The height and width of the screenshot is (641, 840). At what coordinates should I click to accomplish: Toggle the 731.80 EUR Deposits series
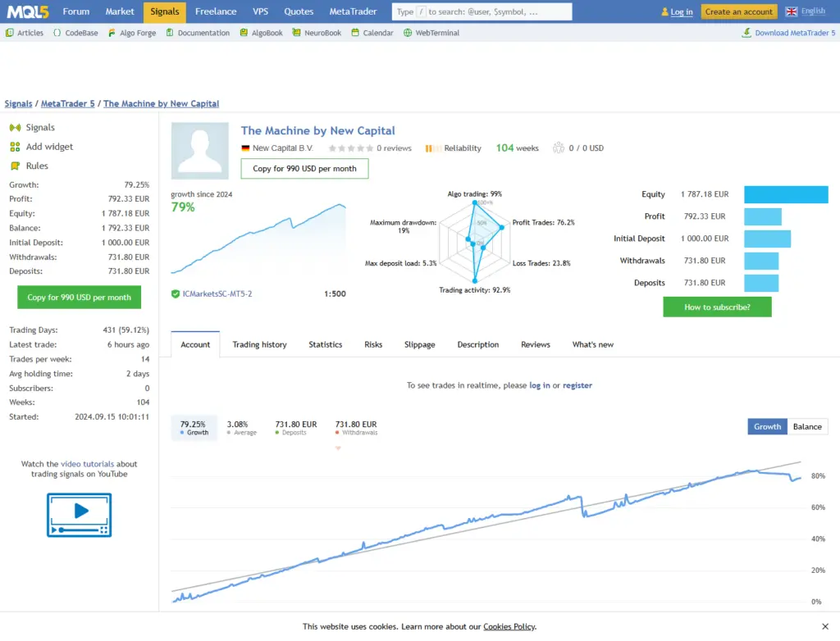[295, 428]
